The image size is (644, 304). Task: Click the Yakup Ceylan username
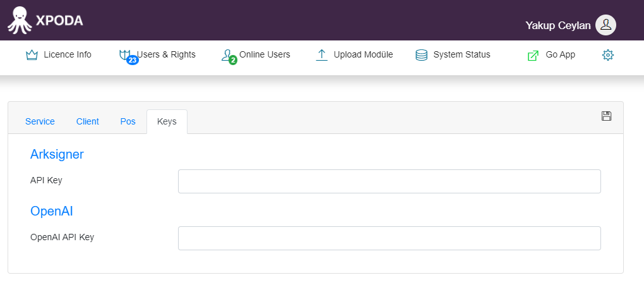pyautogui.click(x=558, y=25)
